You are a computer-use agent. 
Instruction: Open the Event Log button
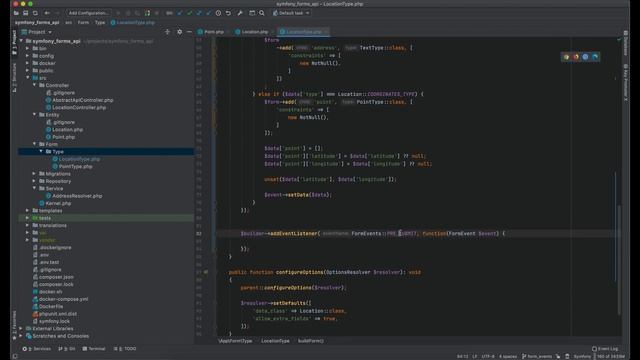pos(605,349)
